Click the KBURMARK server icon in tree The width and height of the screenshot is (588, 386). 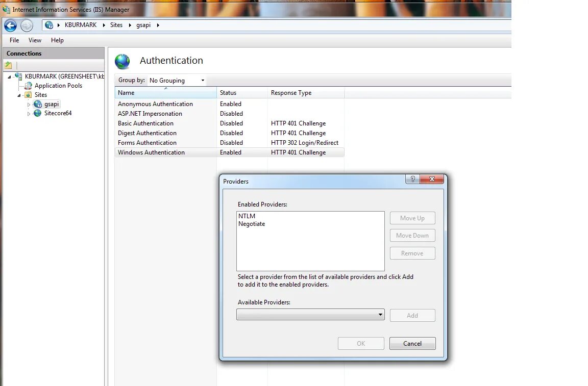click(x=19, y=76)
